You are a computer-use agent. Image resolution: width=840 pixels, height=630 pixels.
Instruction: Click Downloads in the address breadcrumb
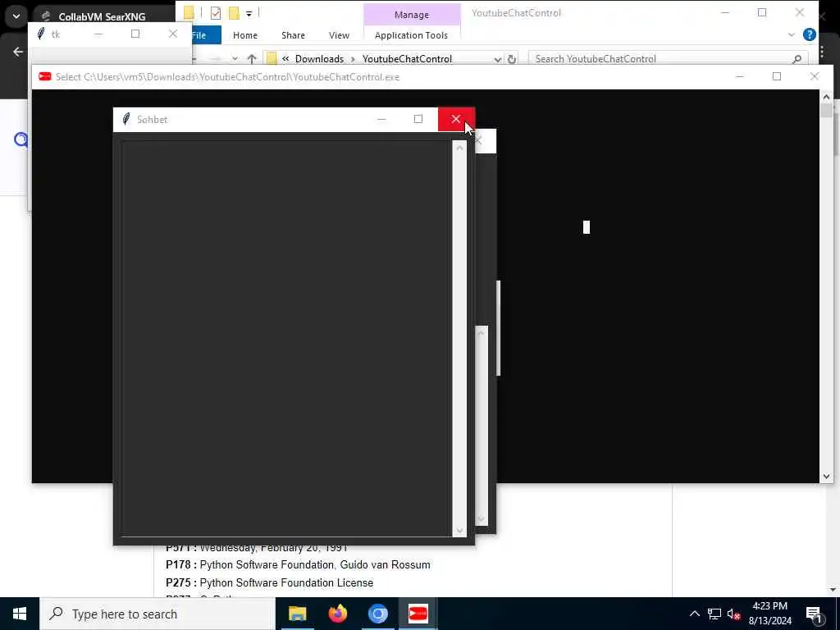[x=319, y=59]
